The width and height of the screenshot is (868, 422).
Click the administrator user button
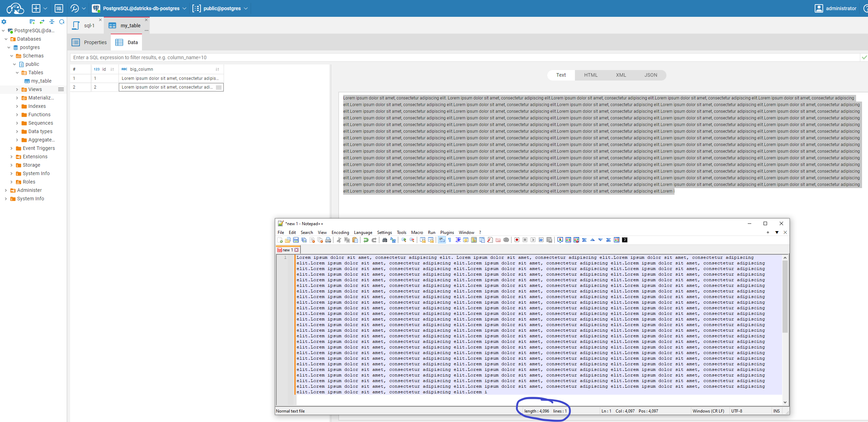point(836,8)
